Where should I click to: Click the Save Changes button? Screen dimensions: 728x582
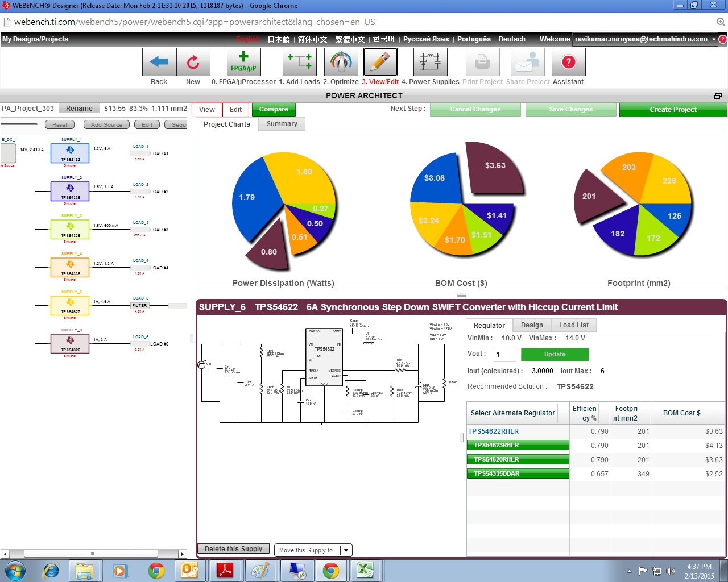point(571,110)
